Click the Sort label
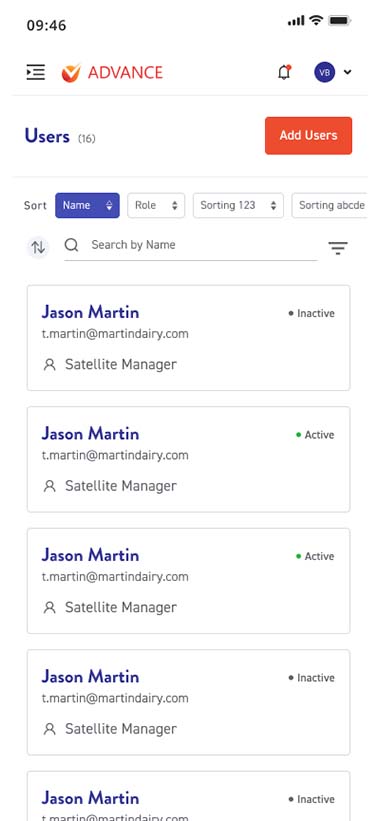 pyautogui.click(x=35, y=206)
